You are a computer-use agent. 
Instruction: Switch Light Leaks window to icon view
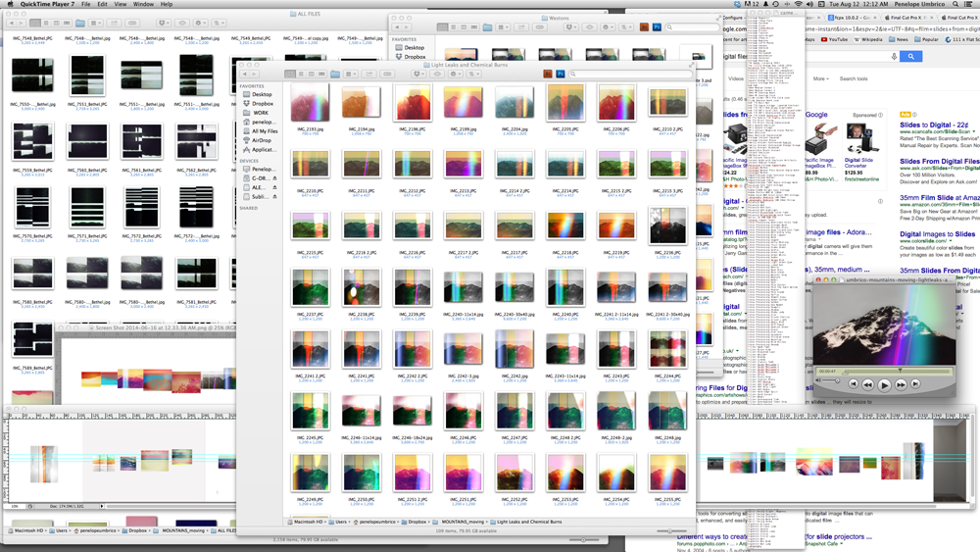[x=290, y=74]
